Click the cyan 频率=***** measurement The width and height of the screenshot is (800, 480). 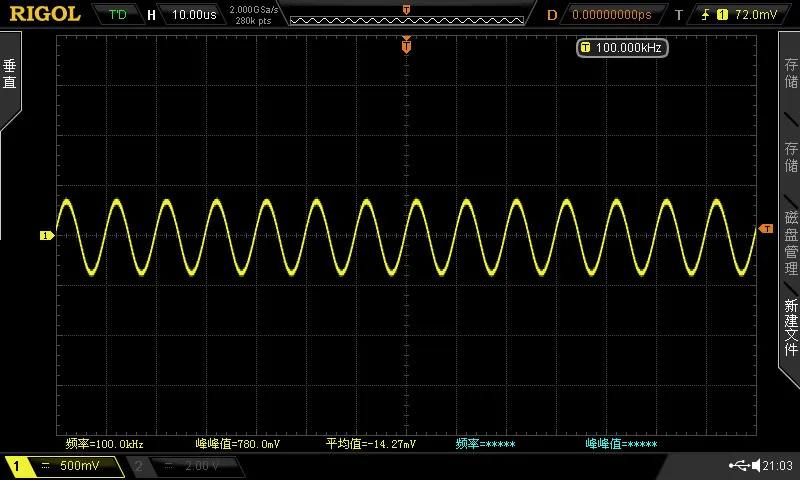485,444
